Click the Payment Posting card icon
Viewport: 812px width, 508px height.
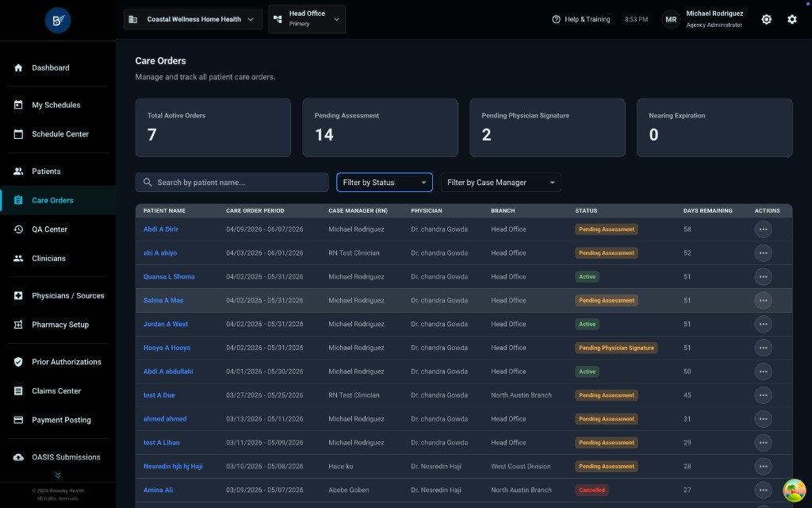pos(18,420)
